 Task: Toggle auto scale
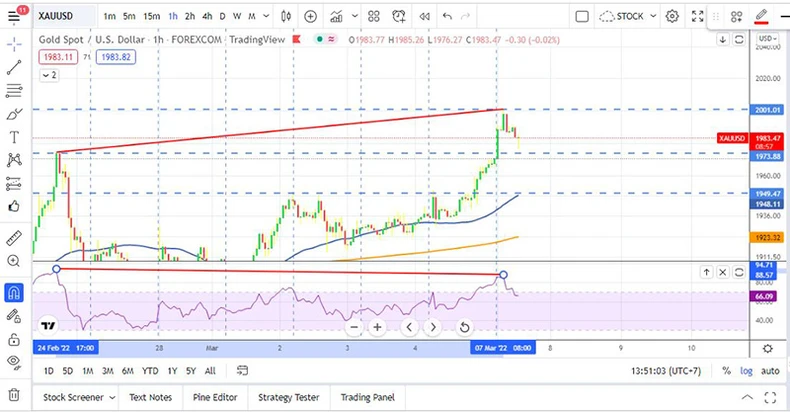[x=770, y=371]
